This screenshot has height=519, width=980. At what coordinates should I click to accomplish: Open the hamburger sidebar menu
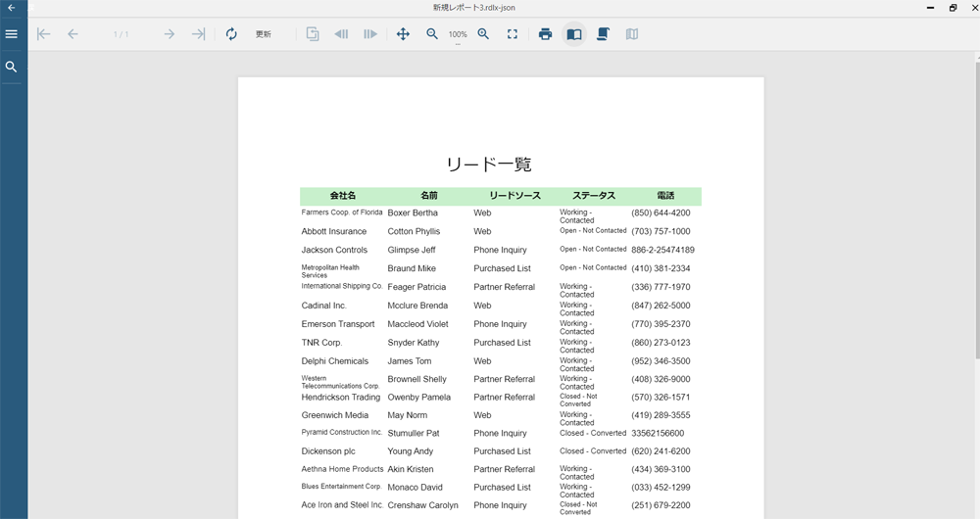pyautogui.click(x=11, y=33)
